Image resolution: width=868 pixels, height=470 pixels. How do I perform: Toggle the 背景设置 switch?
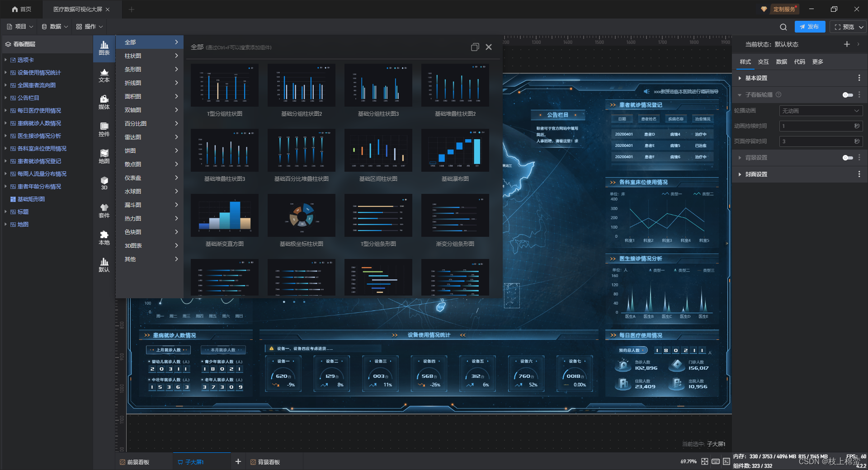tap(848, 158)
